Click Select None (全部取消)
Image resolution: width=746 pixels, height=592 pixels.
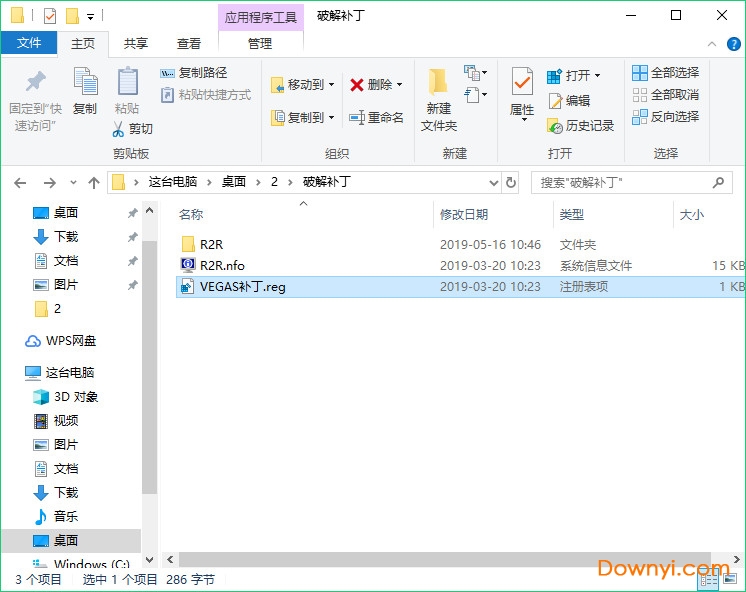[x=666, y=95]
